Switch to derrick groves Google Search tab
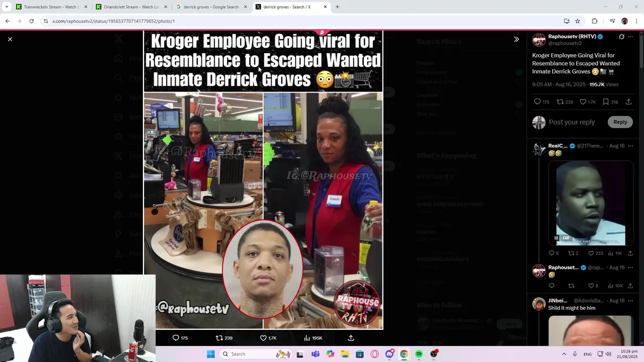 [x=211, y=7]
